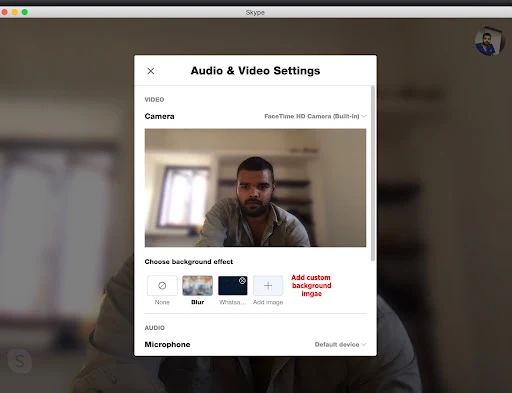
Task: Select the Whatsa... custom background thumbnail
Action: tap(232, 286)
